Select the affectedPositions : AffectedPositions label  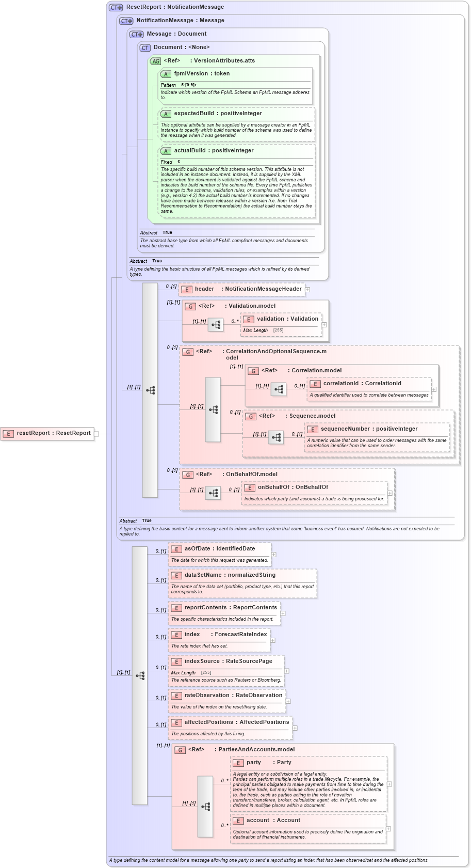(237, 722)
